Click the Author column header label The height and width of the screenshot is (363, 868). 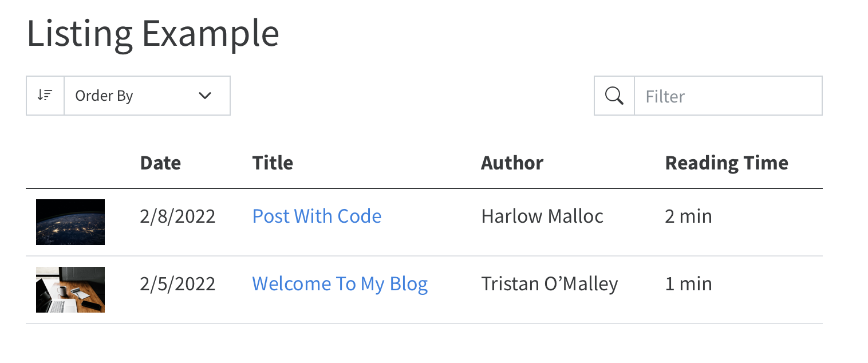[x=511, y=163]
